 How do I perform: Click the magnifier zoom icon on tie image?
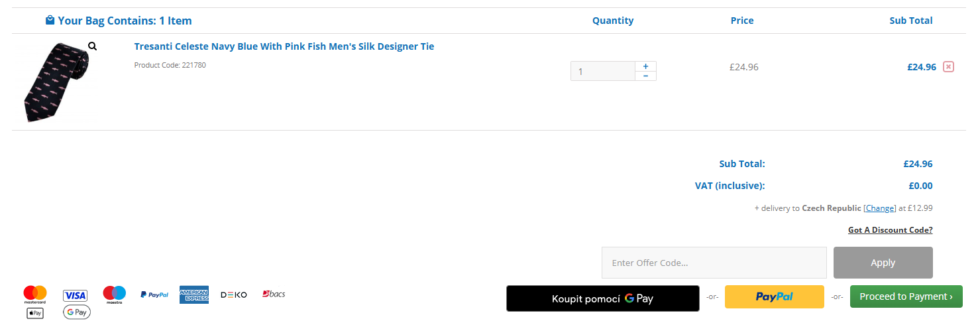coord(93,46)
